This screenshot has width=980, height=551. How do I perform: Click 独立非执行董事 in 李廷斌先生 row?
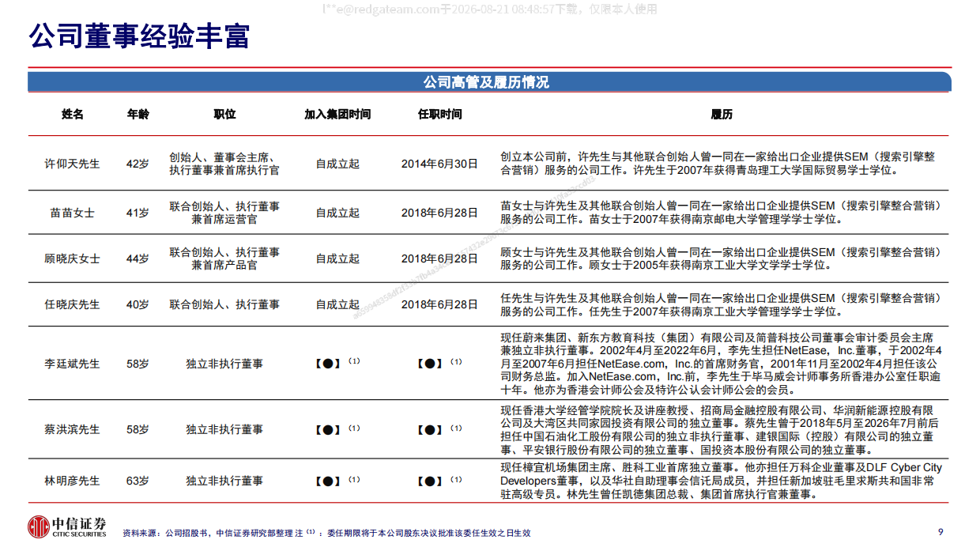[x=224, y=364]
